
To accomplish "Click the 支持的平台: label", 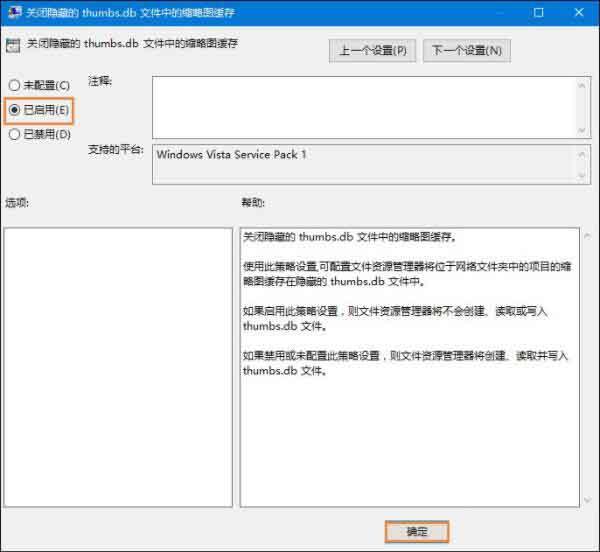I will 116,150.
